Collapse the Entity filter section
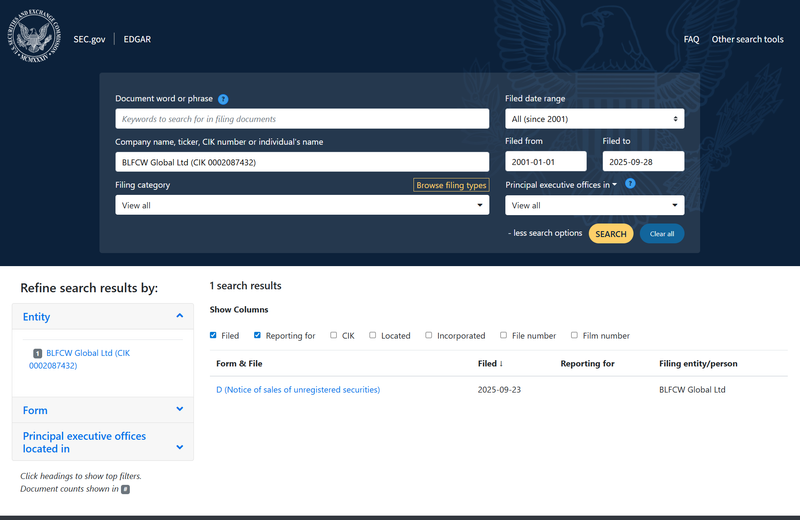Screen dimensions: 800x520 (x=103, y=317)
